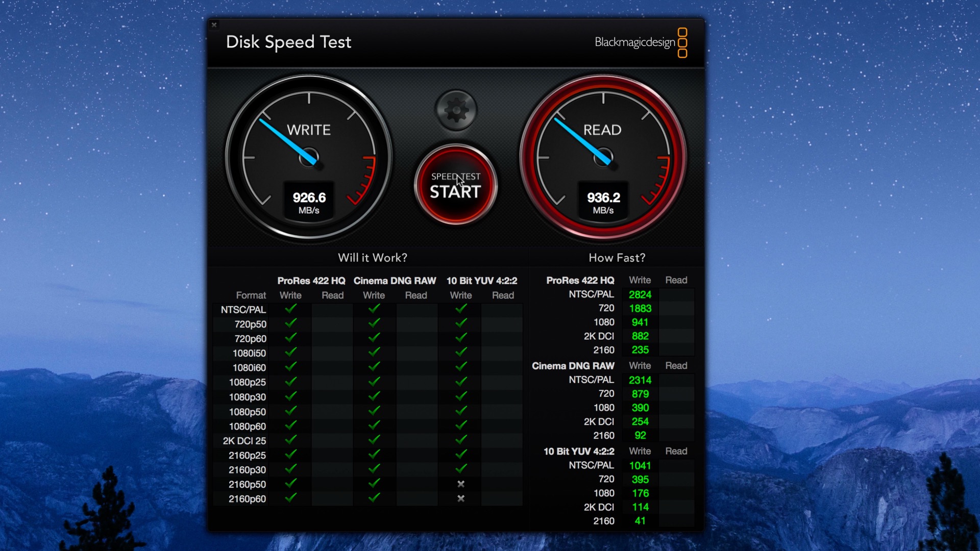980x551 pixels.
Task: Click the 2K DCI 25 format row label
Action: click(x=244, y=441)
